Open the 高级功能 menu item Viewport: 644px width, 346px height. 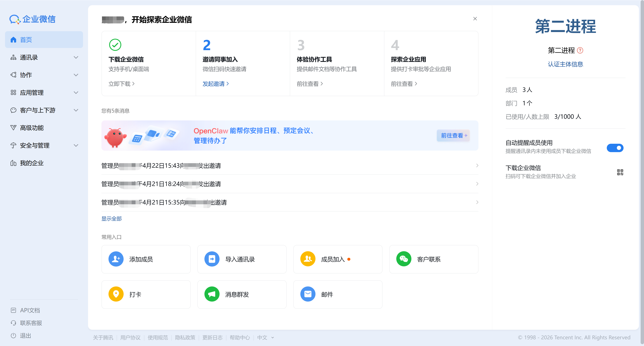44,128
